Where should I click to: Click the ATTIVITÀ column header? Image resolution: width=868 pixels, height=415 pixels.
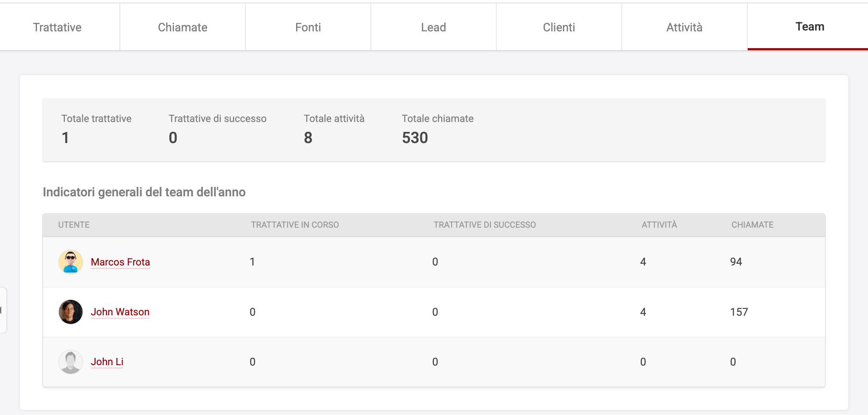click(659, 225)
